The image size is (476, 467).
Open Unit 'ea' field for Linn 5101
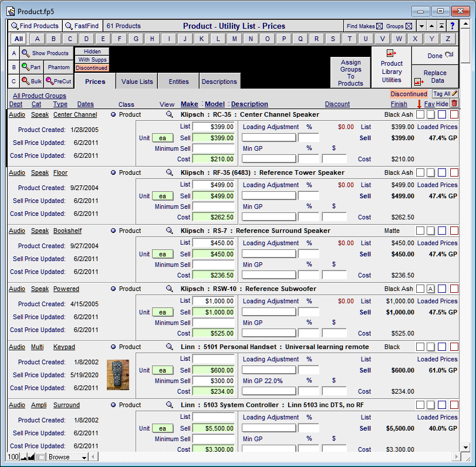[163, 370]
